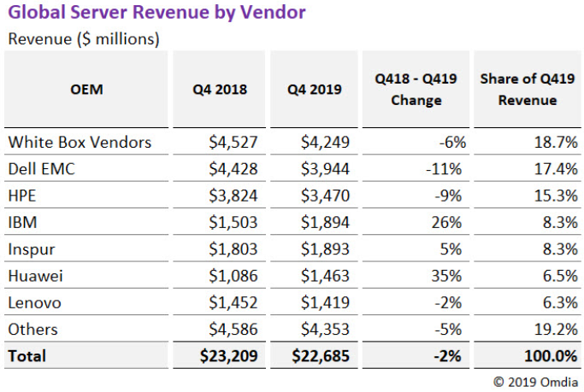Click the 6.3% share for Lenovo
584x392 pixels.
[560, 303]
